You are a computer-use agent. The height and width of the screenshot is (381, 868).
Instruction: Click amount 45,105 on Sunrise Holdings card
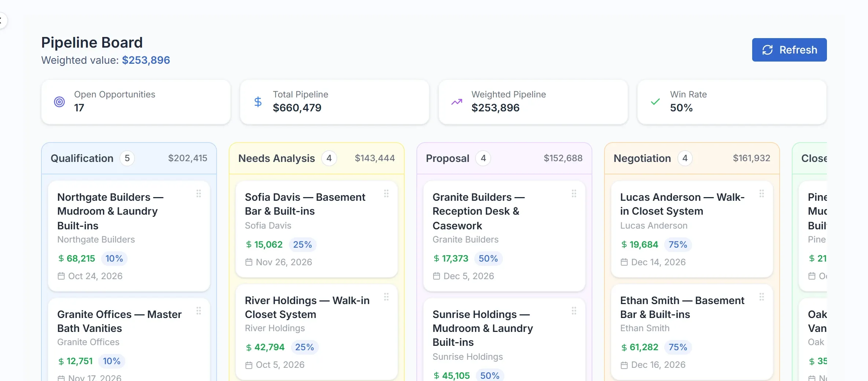[x=456, y=376]
